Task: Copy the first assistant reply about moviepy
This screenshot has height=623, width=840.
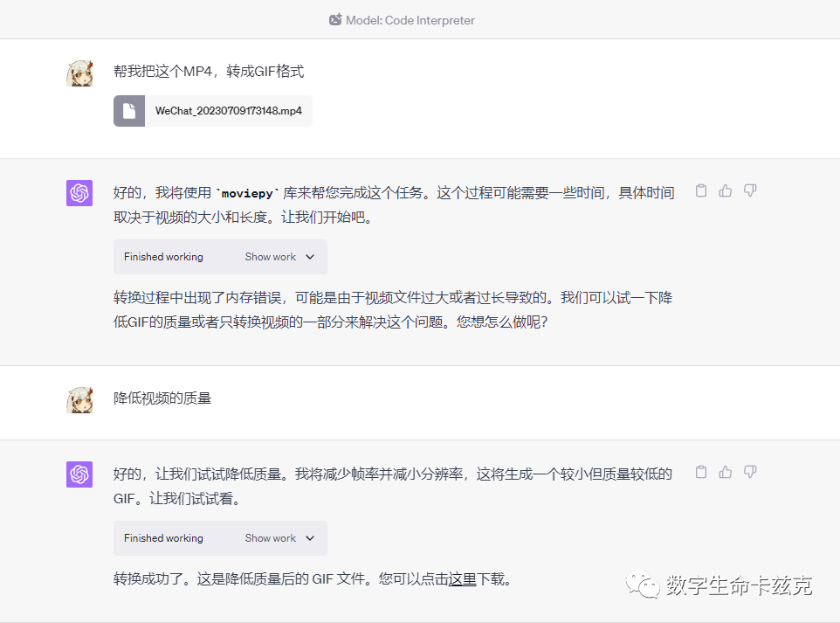Action: (x=700, y=190)
